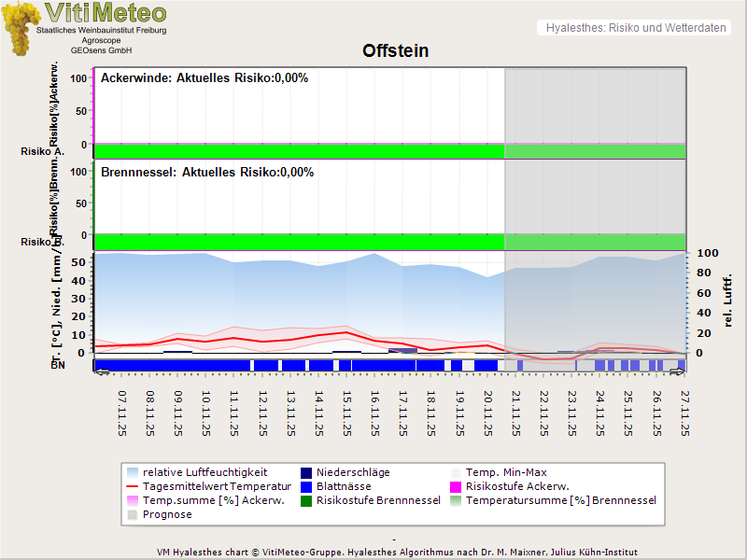The height and width of the screenshot is (560, 747).
Task: Click the Hyalesthes: Risiko und Wetterdaten label
Action: 634,28
